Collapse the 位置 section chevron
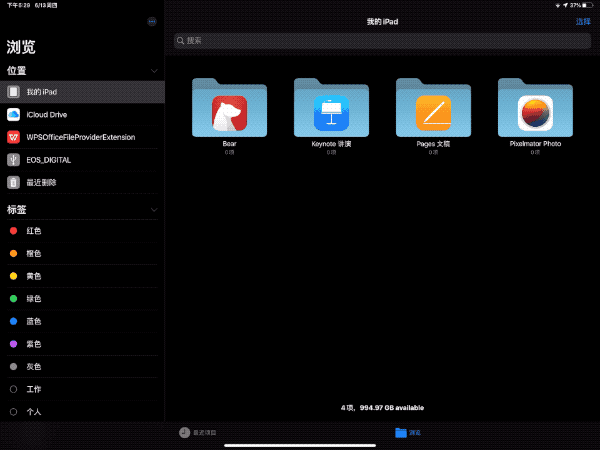 coord(154,71)
